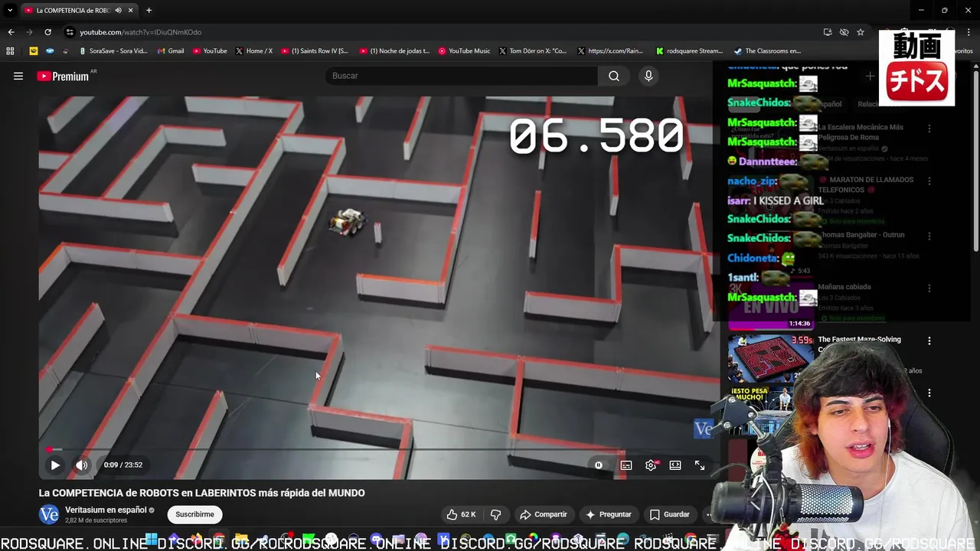Viewport: 980px width, 551px height.
Task: Open the YouTube guide hamburger menu
Action: tap(18, 76)
